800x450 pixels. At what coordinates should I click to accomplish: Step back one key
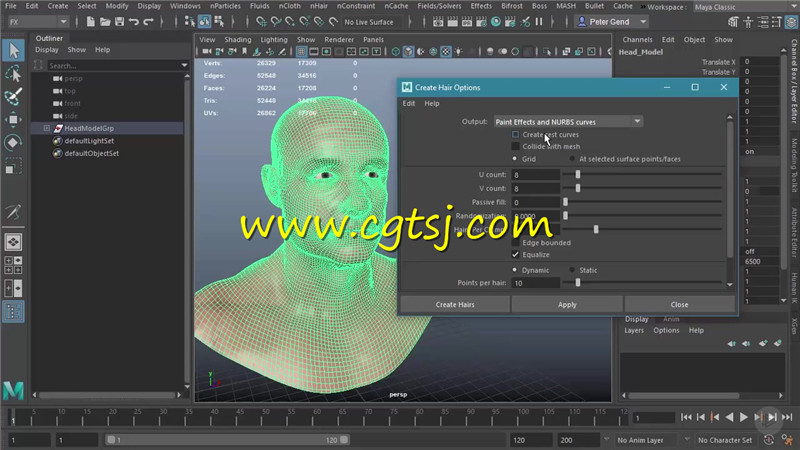(715, 417)
